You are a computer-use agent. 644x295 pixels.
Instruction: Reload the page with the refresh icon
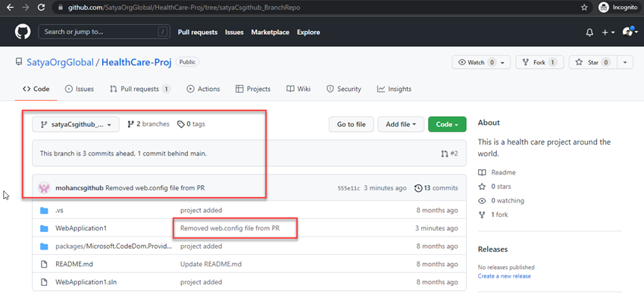tap(41, 8)
